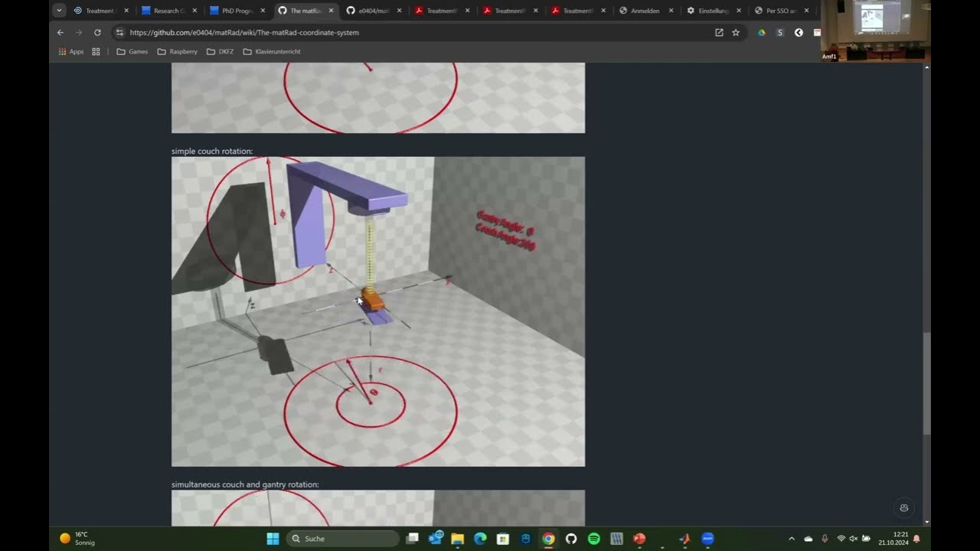Open the Games bookmark folder
Screen dimensions: 980x551
click(x=132, y=51)
